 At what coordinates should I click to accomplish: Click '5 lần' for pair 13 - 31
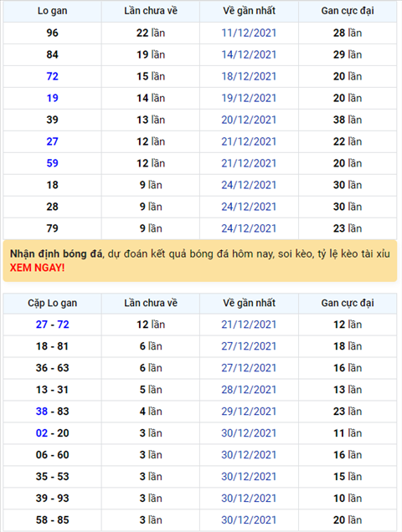pyautogui.click(x=151, y=390)
